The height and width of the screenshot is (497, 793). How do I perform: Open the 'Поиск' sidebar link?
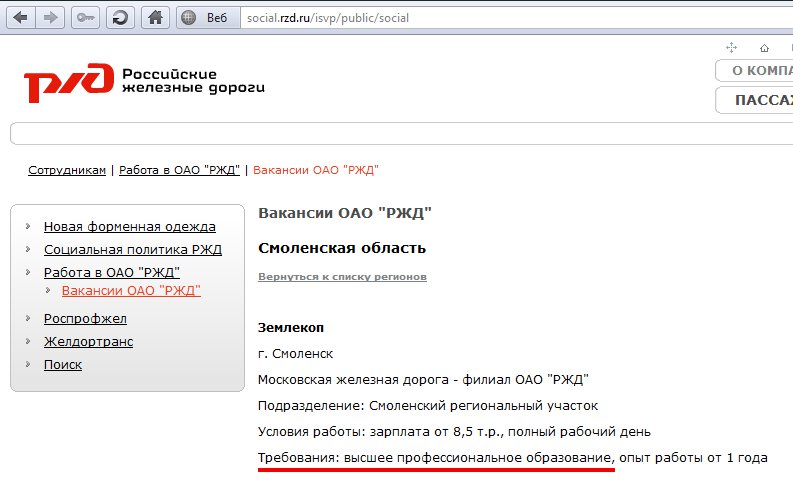point(63,364)
